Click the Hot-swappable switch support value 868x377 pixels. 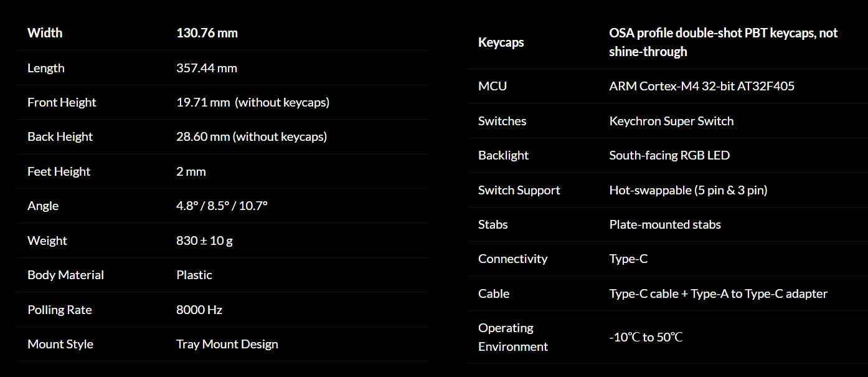tap(687, 190)
